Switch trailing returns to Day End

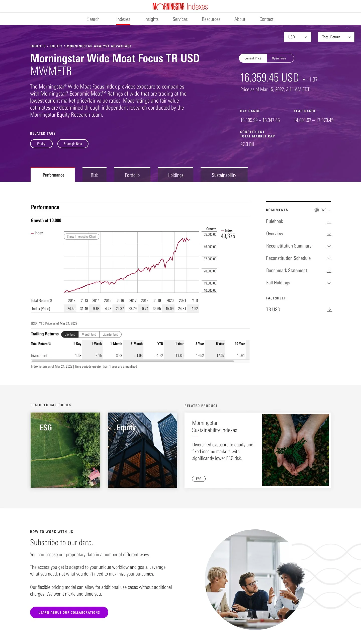[x=70, y=334]
